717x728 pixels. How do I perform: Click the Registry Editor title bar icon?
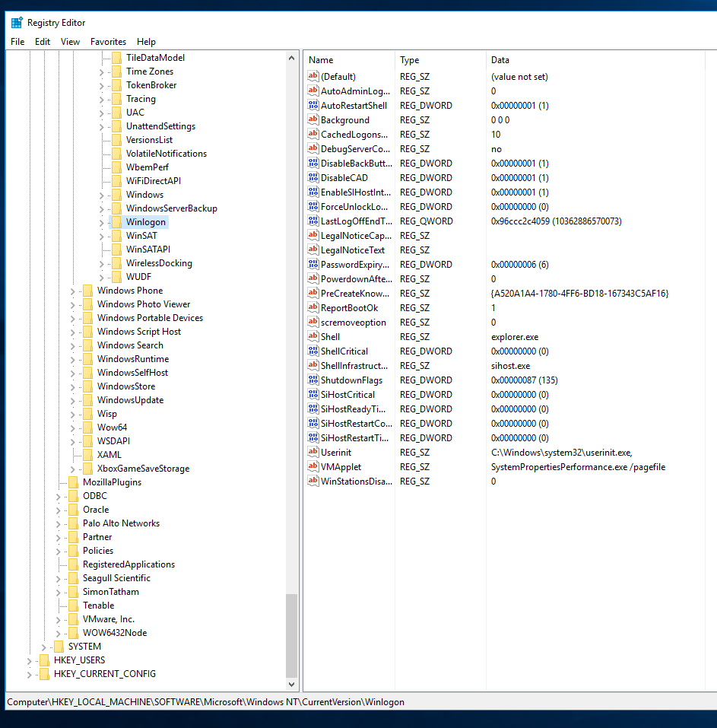pos(17,22)
